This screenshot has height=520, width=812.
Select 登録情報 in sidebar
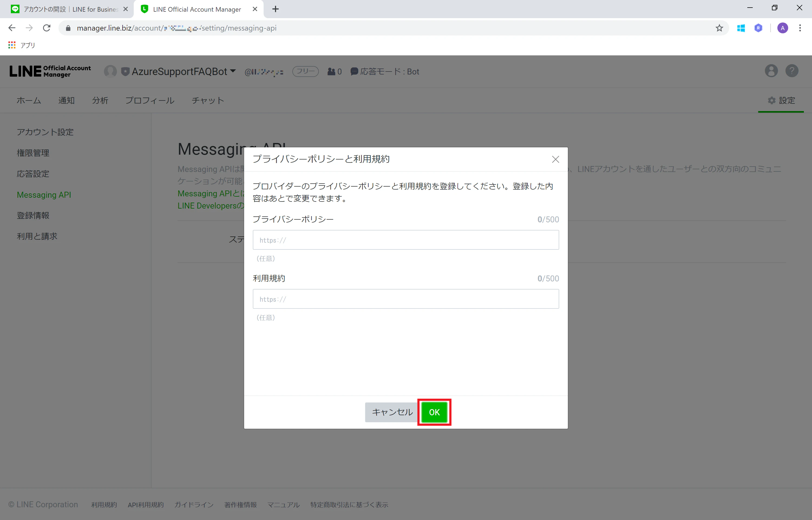(33, 215)
